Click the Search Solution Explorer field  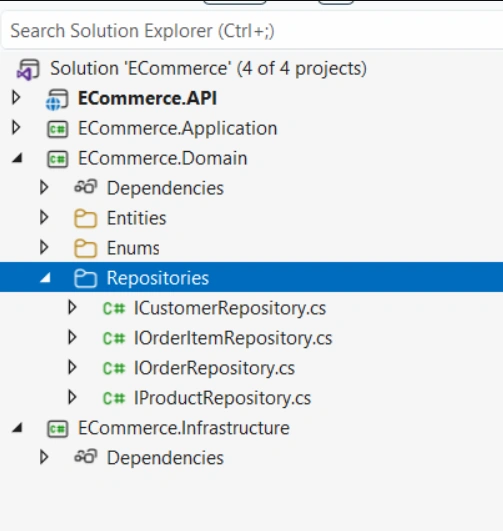click(x=252, y=31)
